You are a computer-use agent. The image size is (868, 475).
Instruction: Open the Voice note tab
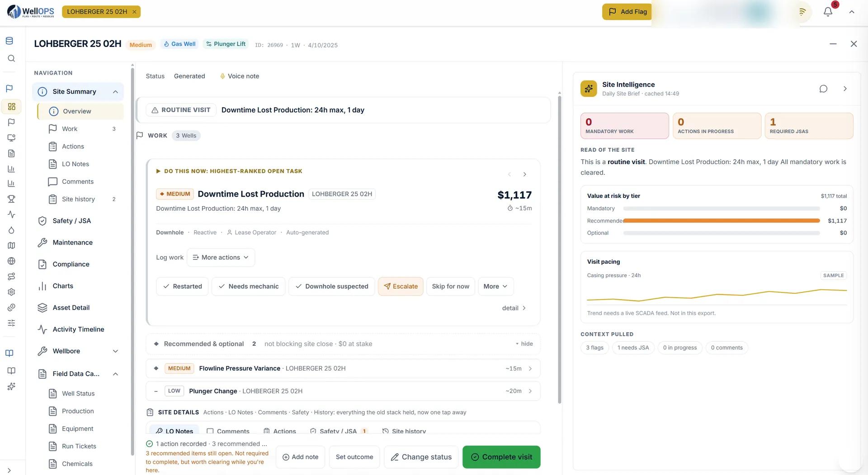[x=239, y=76]
